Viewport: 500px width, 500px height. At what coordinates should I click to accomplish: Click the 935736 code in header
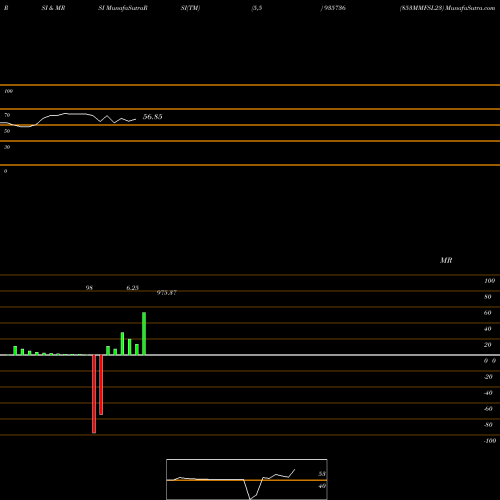(x=335, y=8)
